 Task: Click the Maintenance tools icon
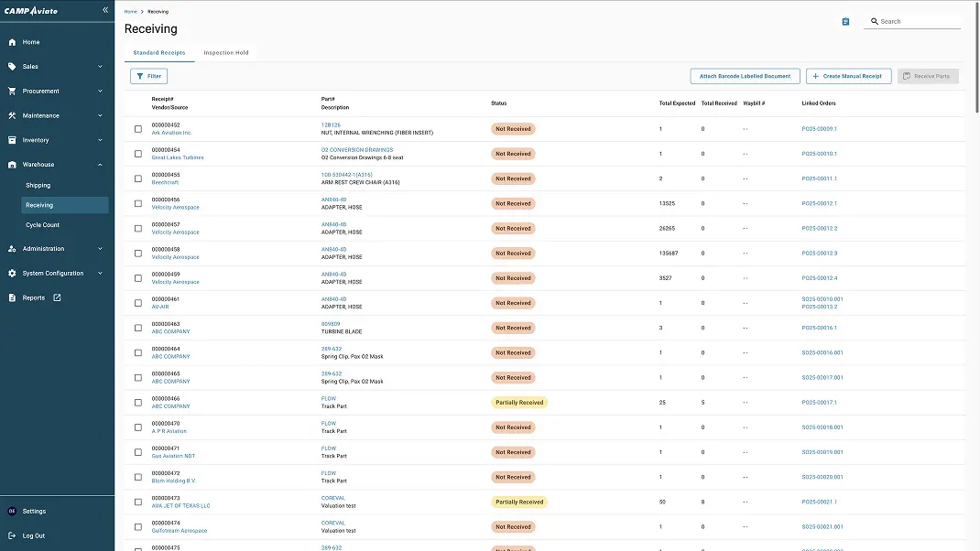pyautogui.click(x=12, y=115)
